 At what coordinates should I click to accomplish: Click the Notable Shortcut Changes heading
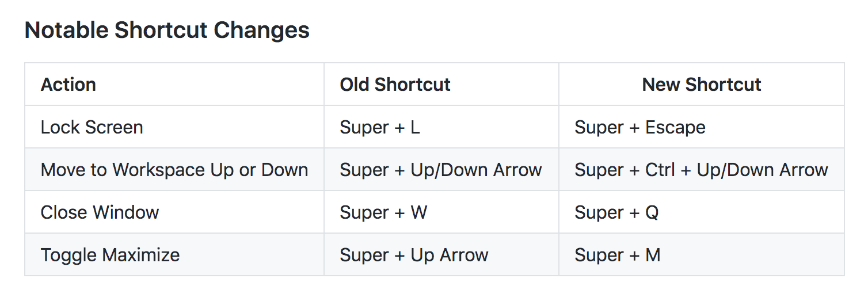tap(167, 30)
